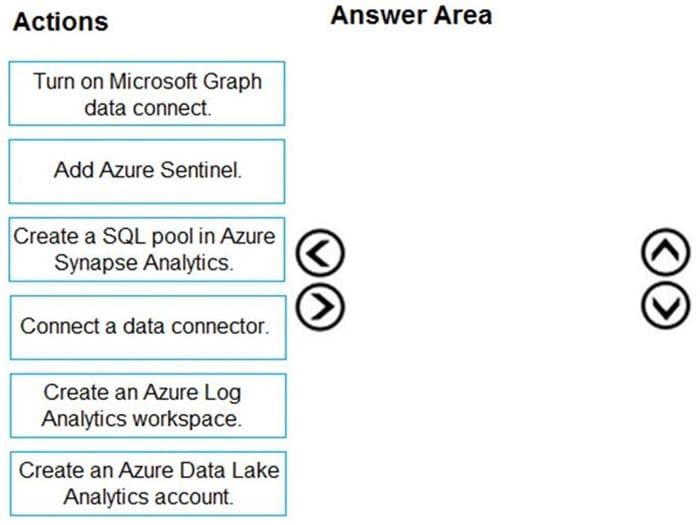Choose Create a SQL pool in Azure Synapse

(147, 250)
